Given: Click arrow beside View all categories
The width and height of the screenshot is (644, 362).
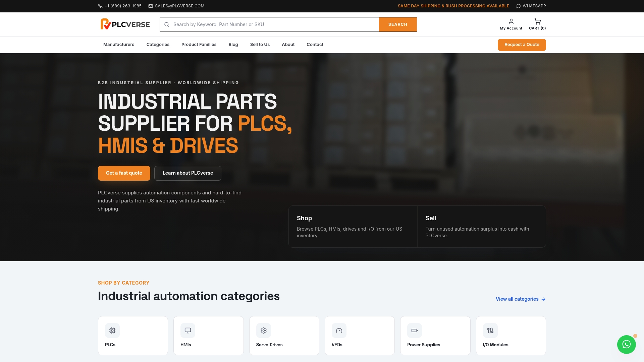Looking at the screenshot, I should [x=543, y=299].
